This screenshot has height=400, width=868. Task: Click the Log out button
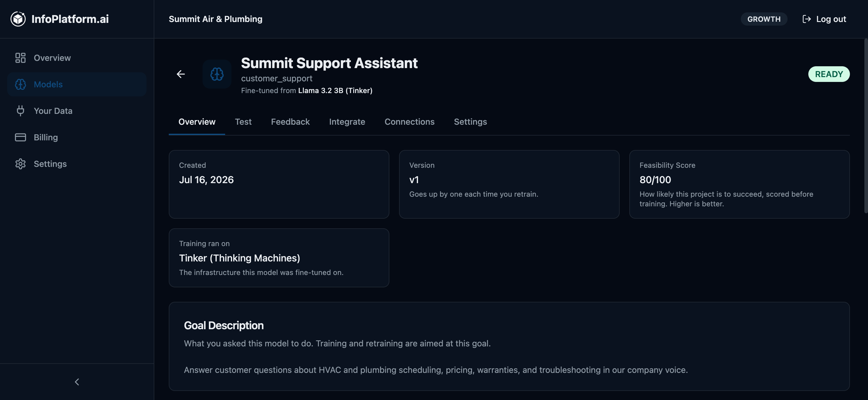[824, 19]
